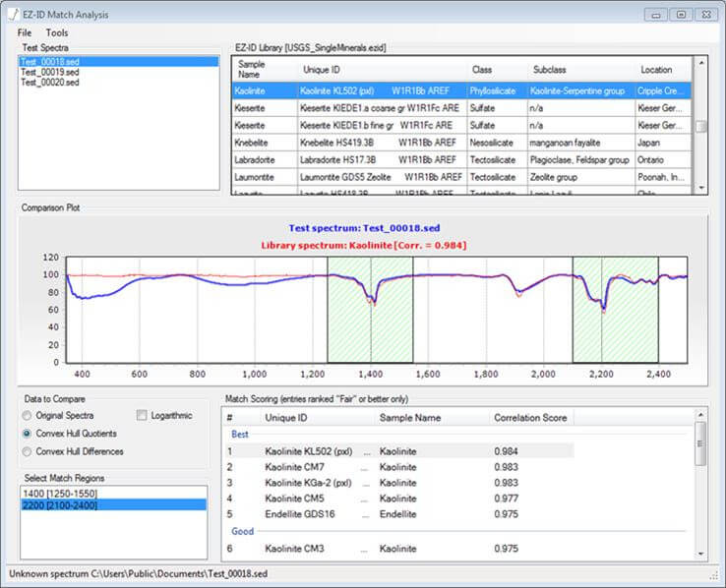Select Test_00020.sed spectrum file
726x588 pixels.
tap(49, 83)
